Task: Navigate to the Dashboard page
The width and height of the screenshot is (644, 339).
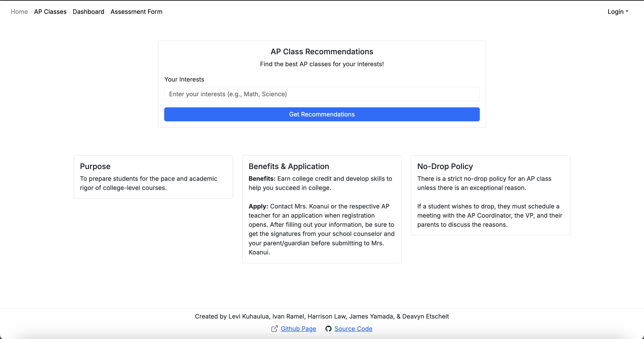Action: click(89, 12)
